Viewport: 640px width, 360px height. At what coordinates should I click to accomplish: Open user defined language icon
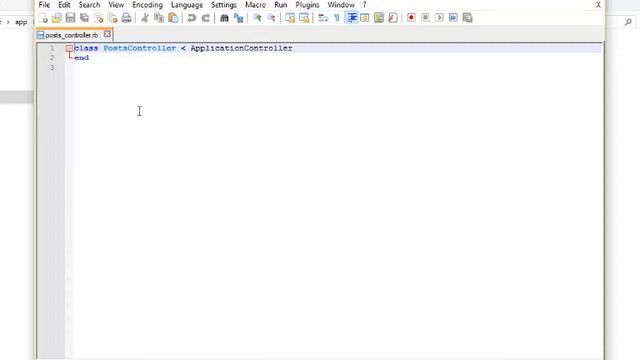(365, 18)
